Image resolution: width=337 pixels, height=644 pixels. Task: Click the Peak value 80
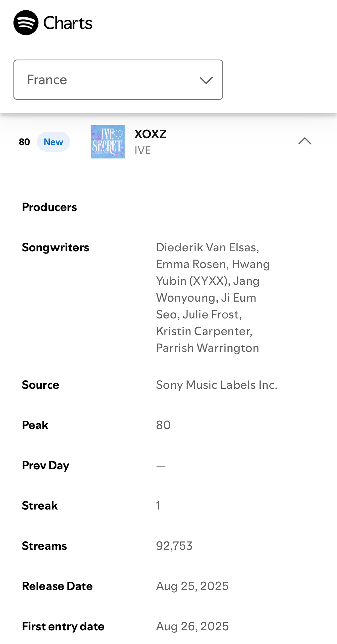pyautogui.click(x=163, y=425)
